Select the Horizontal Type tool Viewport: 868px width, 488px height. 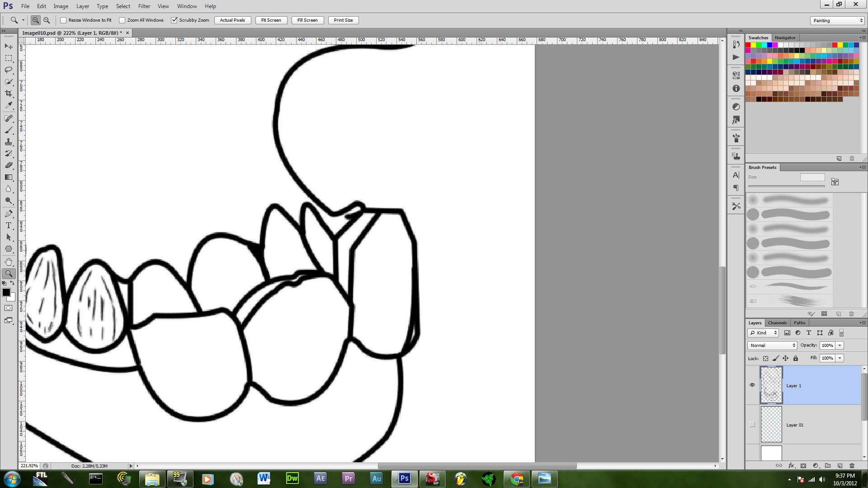9,225
